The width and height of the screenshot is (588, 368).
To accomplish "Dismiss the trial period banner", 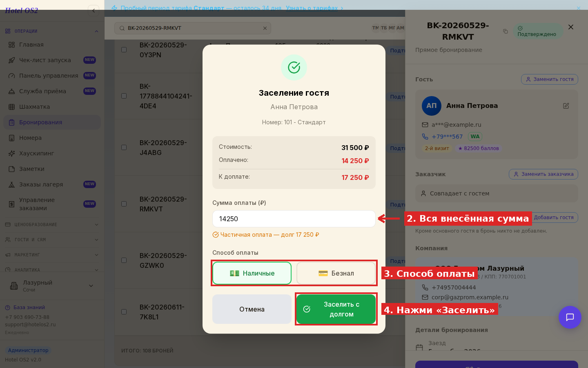I will 578,8.
